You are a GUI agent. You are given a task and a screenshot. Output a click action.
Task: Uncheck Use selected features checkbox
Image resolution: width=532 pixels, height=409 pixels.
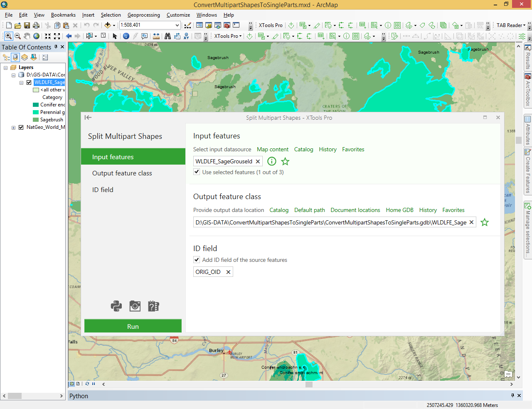click(197, 172)
